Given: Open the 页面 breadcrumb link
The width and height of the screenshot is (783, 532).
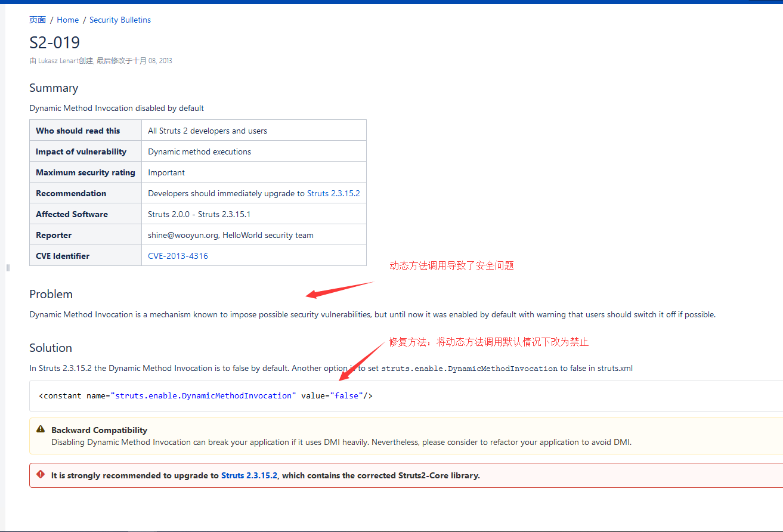Looking at the screenshot, I should (38, 20).
